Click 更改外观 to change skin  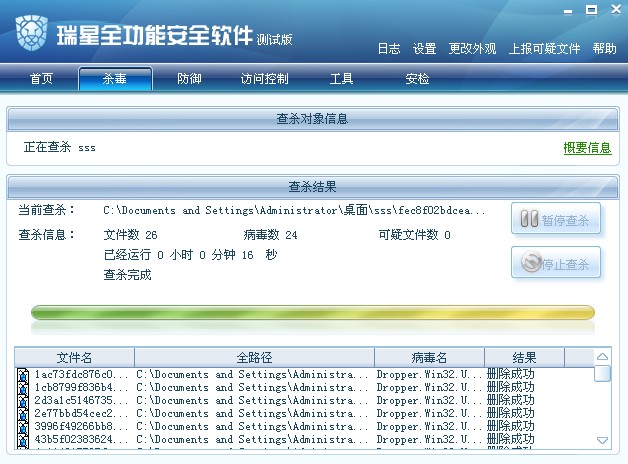click(x=472, y=49)
